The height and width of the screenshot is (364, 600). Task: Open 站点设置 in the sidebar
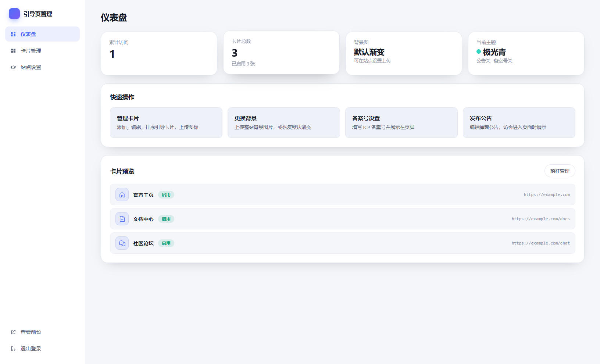tap(42, 67)
